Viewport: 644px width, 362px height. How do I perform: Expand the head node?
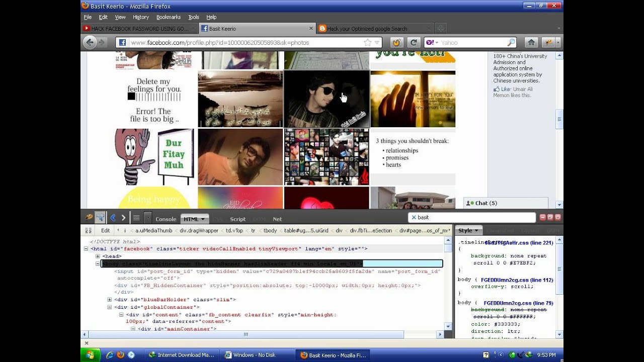98,256
